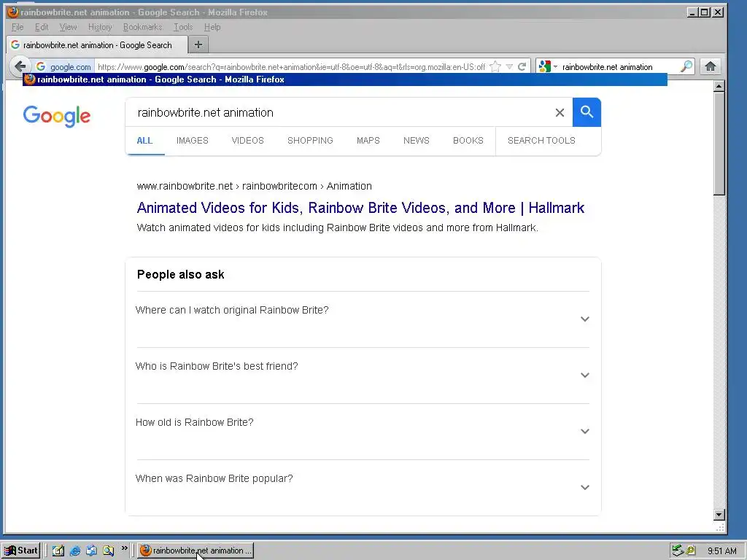Click the magnifier Quick Launch icon
This screenshot has width=747, height=560.
(108, 551)
